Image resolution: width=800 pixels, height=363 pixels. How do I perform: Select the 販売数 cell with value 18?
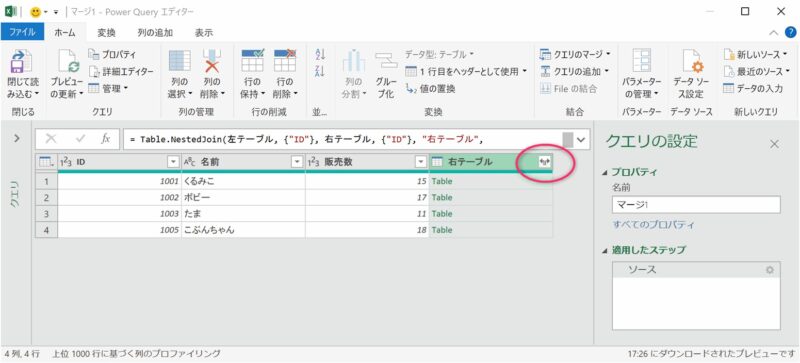(367, 230)
